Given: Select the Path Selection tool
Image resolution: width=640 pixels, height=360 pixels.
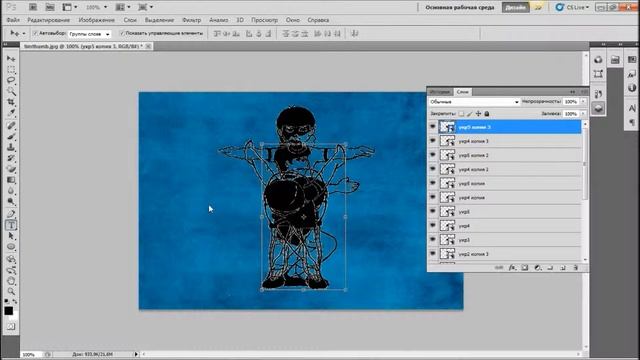Looking at the screenshot, I should [x=11, y=236].
